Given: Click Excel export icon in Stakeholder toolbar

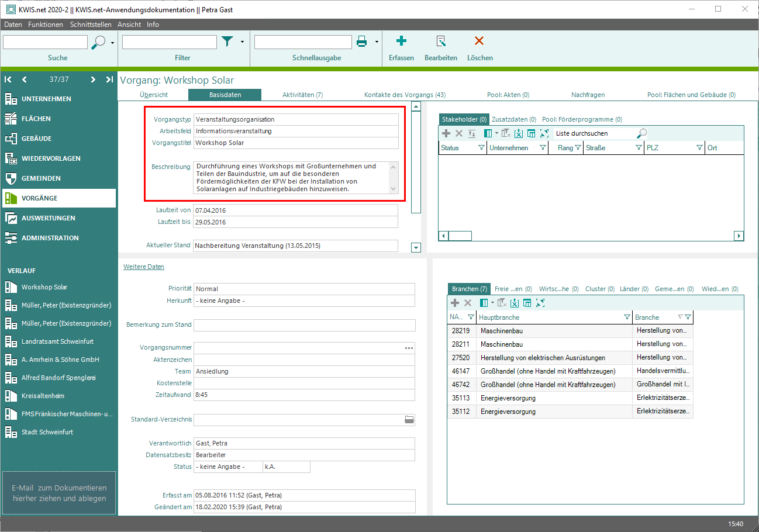Looking at the screenshot, I should 517,133.
